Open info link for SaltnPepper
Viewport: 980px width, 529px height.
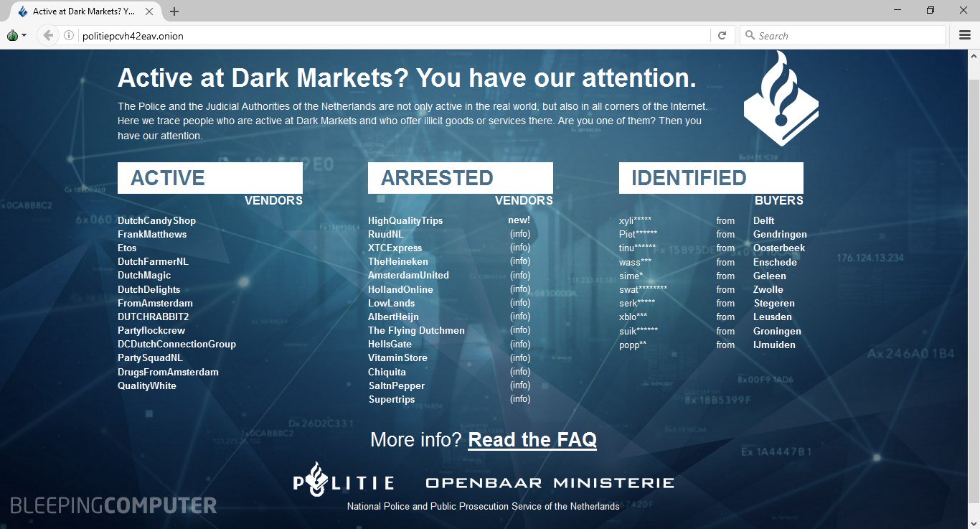[520, 385]
